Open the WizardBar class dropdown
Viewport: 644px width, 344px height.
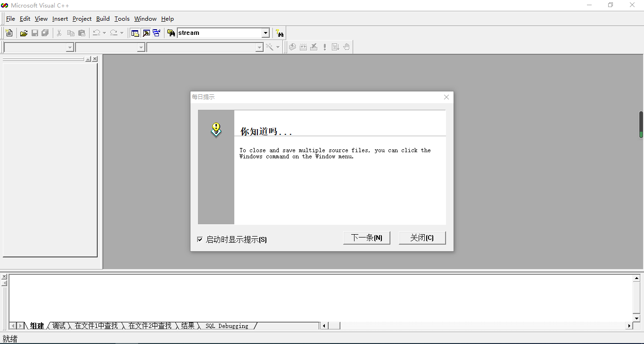tap(70, 47)
